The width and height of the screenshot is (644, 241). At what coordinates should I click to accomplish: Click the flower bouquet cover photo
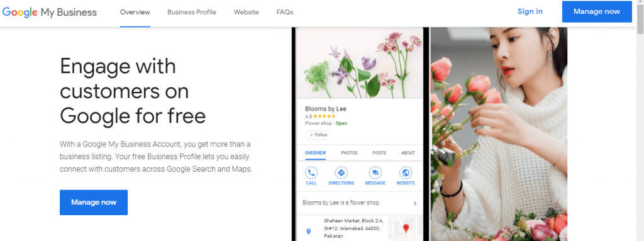359,62
